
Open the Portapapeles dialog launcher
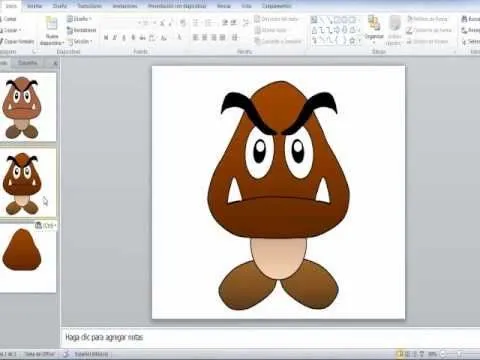click(34, 52)
